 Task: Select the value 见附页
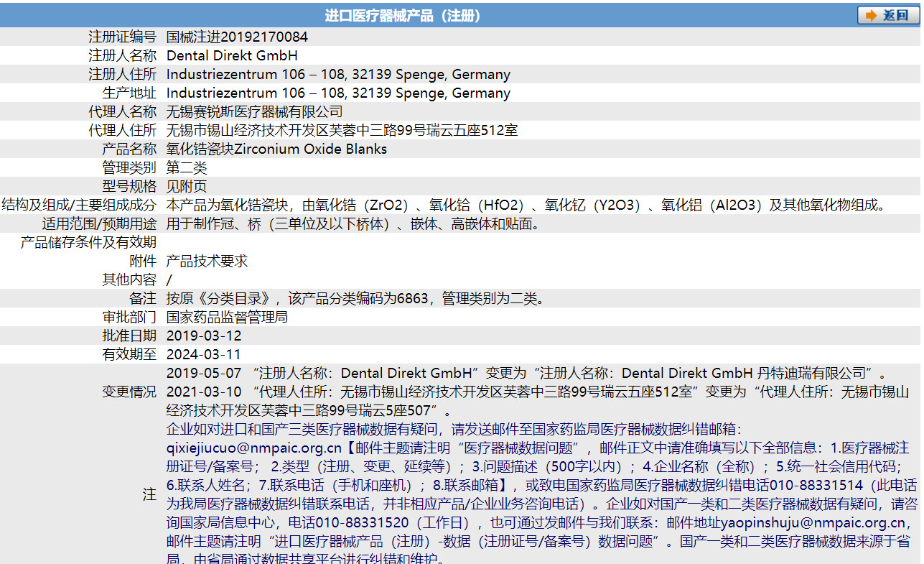pos(187,186)
